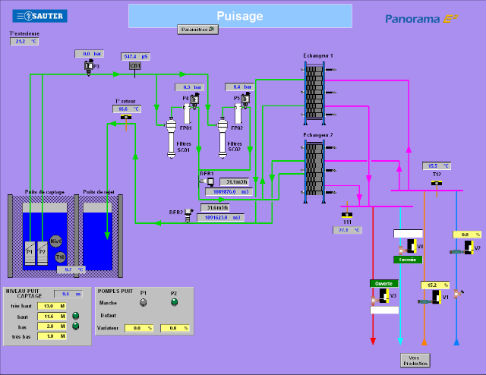Click the Echangeur 1 heat exchanger
The image size is (486, 375).
314,92
